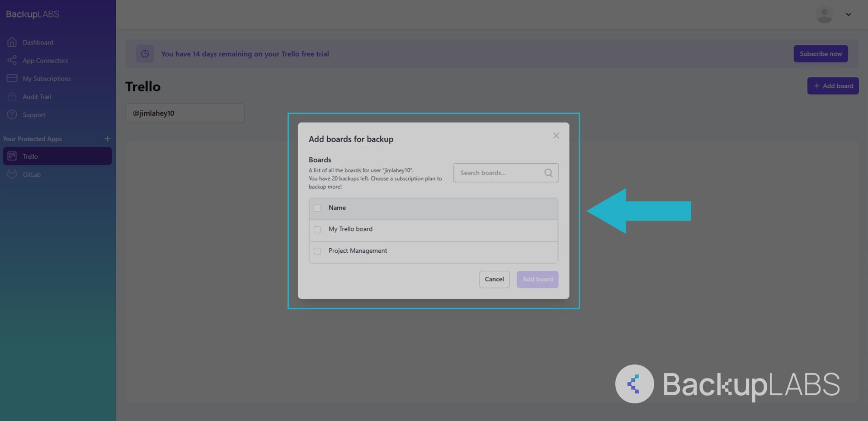Click the clock icon in trial banner

(145, 54)
